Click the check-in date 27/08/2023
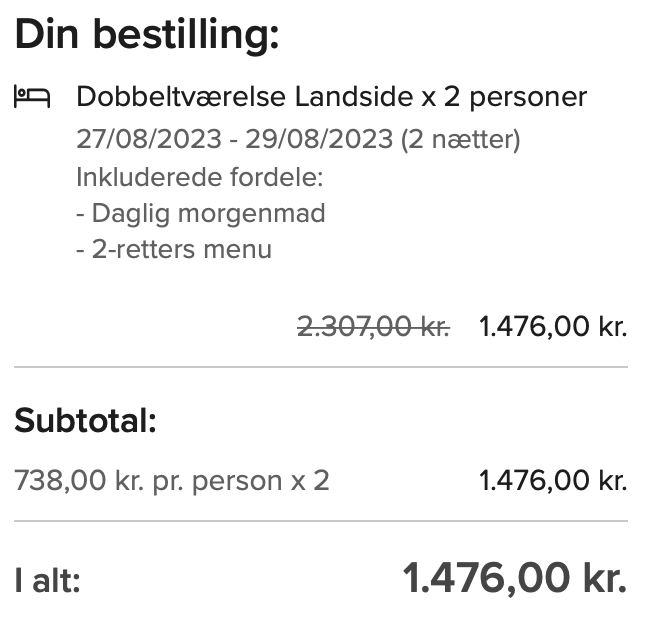This screenshot has width=646, height=624. (149, 139)
